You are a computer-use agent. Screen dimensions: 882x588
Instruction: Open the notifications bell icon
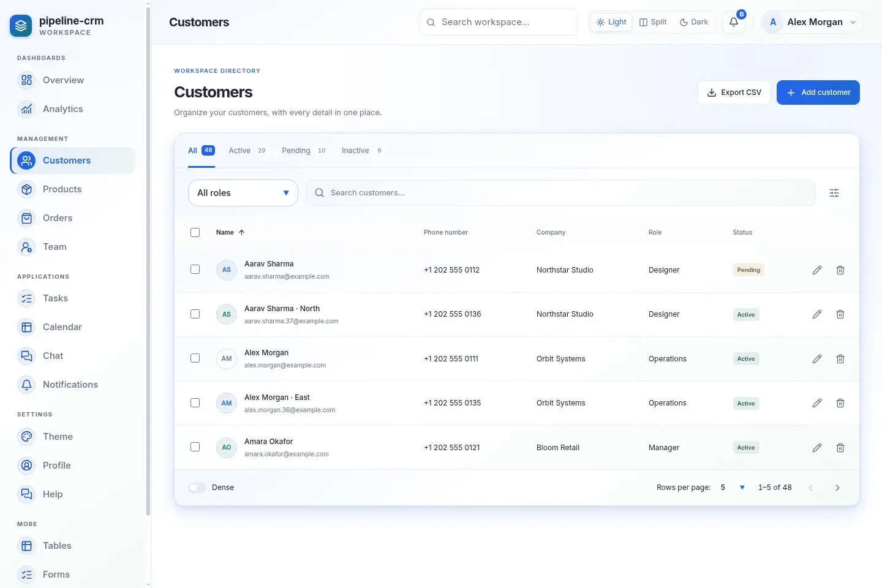[734, 22]
